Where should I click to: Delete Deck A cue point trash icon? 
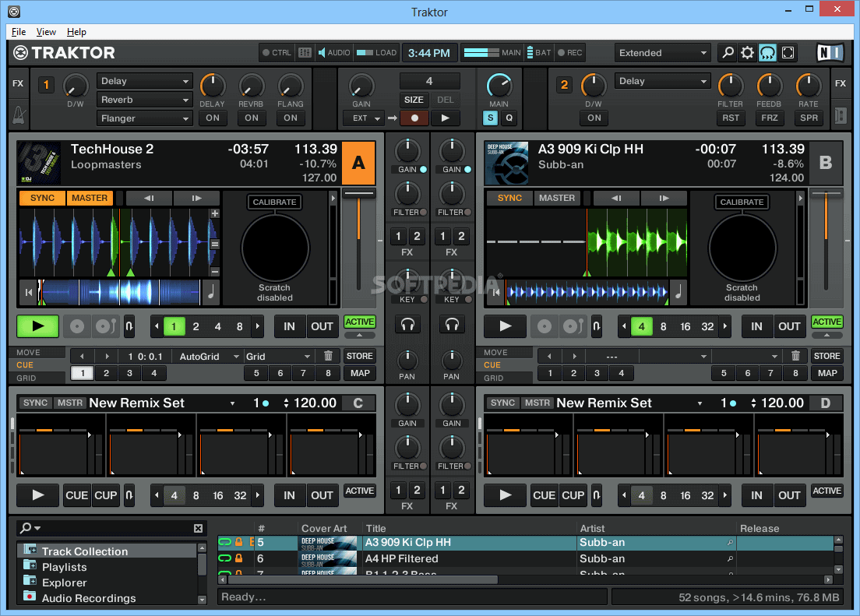click(x=328, y=356)
